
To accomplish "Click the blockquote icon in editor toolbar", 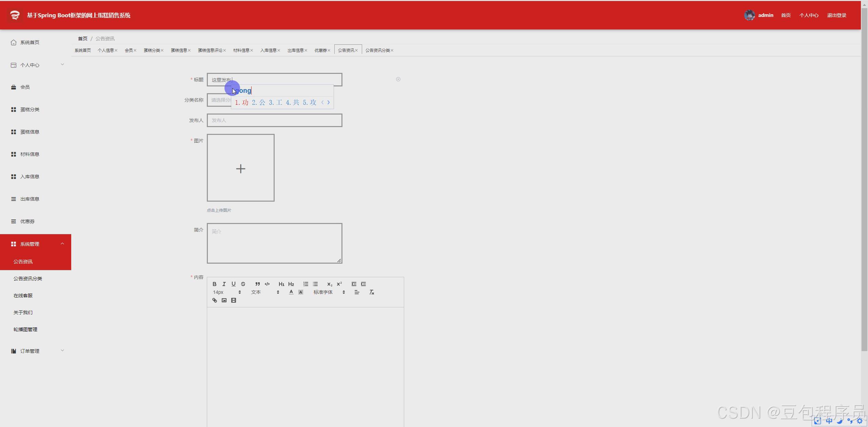I will [x=257, y=284].
